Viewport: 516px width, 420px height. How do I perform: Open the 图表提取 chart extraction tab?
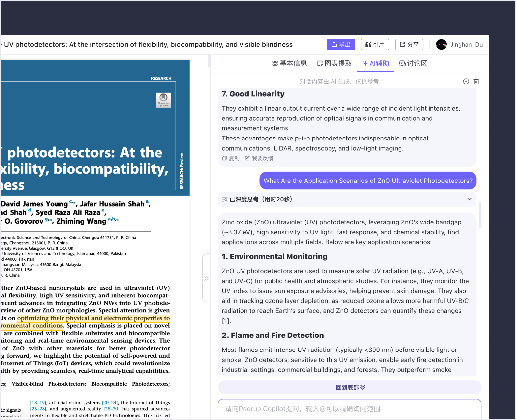pyautogui.click(x=334, y=63)
